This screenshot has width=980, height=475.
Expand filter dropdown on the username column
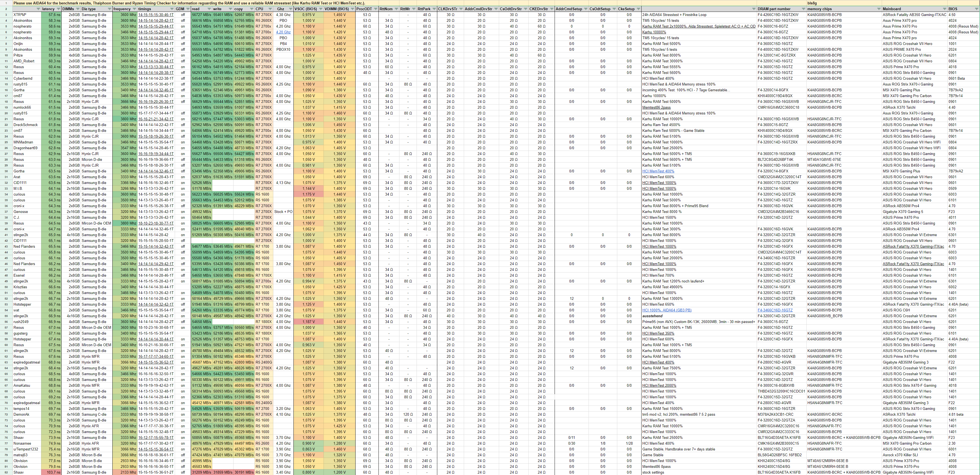click(x=38, y=9)
